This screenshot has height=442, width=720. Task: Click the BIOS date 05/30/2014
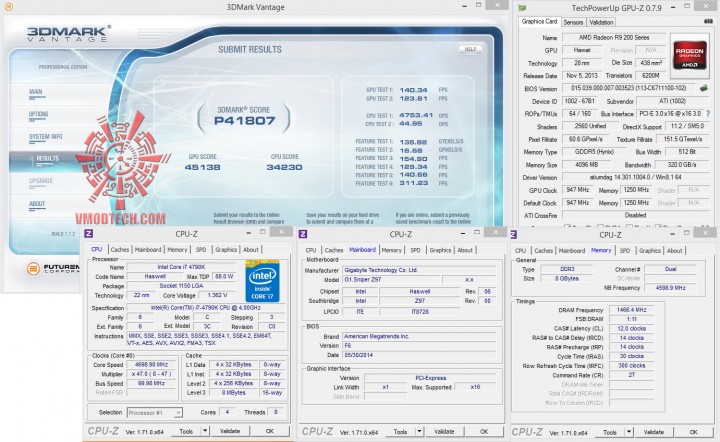pos(419,355)
